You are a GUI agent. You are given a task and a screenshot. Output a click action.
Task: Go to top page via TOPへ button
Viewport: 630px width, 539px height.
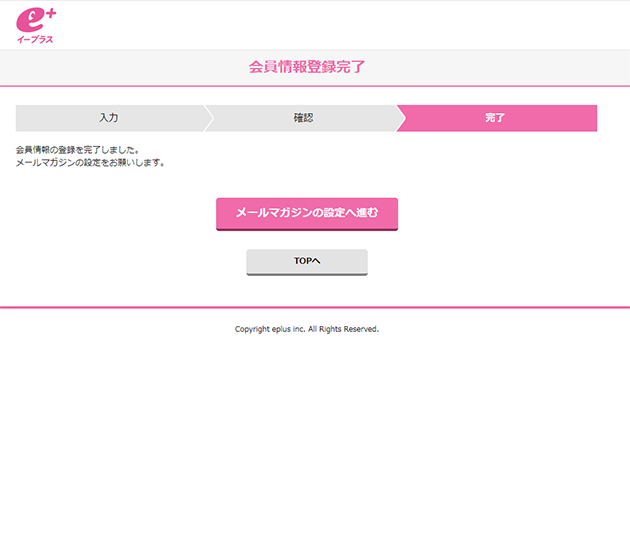coord(307,261)
